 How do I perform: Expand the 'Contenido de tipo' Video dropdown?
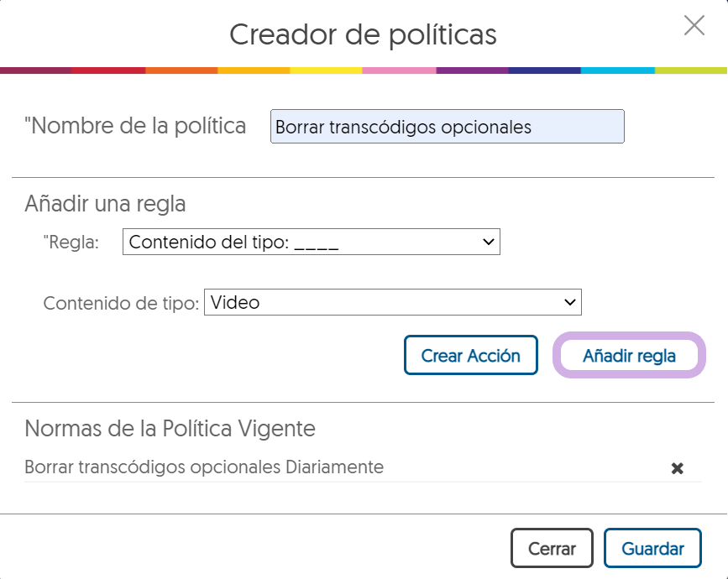coord(392,302)
